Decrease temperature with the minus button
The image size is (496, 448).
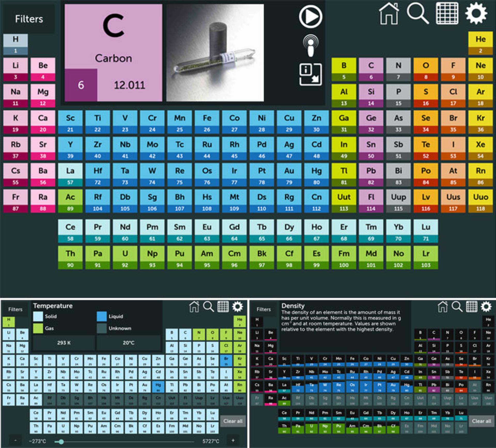16,441
